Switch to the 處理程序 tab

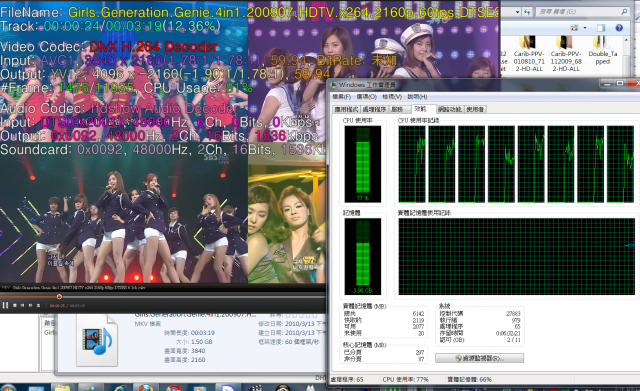(374, 109)
